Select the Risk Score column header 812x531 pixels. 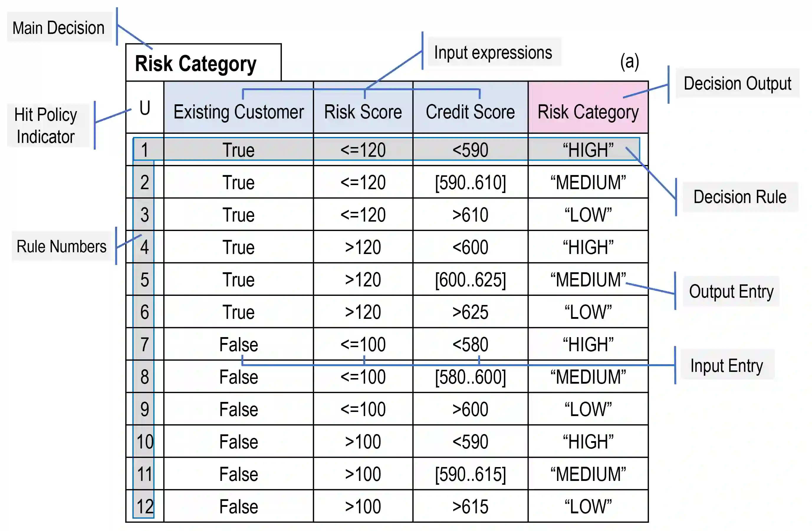tap(363, 112)
